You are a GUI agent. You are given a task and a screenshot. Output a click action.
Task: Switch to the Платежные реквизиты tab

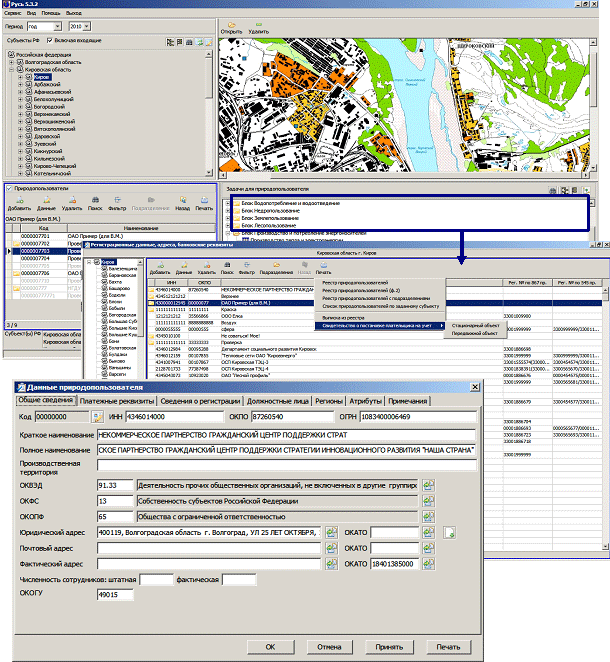[x=102, y=401]
